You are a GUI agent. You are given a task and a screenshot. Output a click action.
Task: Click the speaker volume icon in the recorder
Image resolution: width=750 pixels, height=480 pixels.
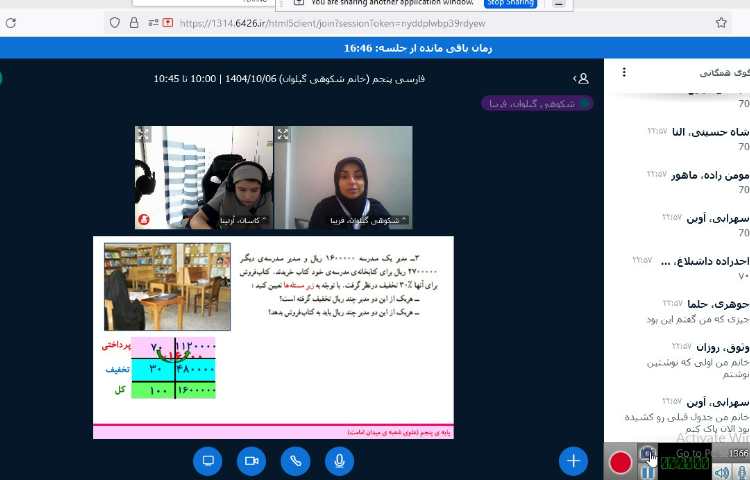[721, 472]
